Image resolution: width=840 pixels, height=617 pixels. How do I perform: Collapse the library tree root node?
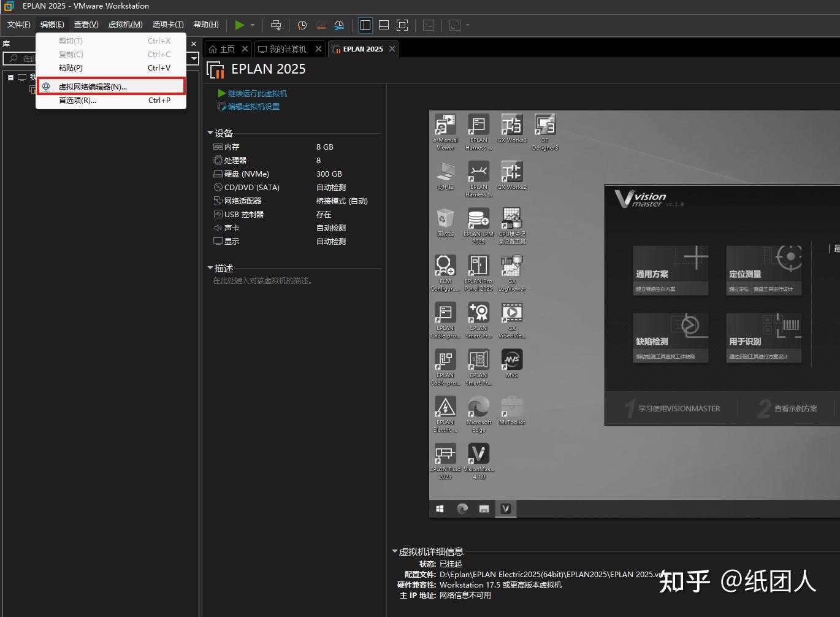(x=10, y=77)
